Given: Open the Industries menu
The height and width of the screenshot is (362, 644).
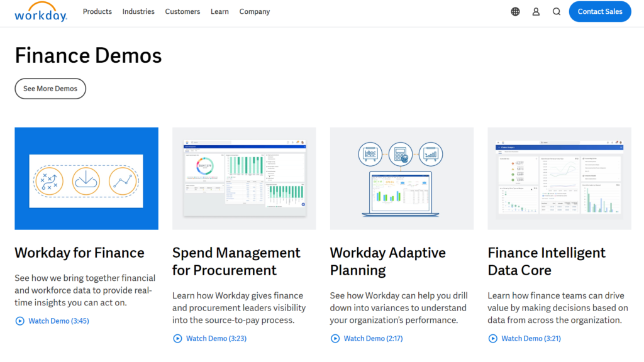Looking at the screenshot, I should [138, 11].
